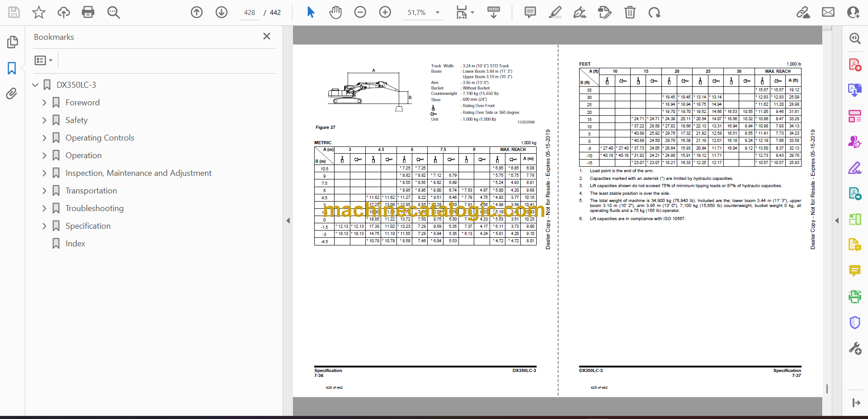Collapse the left navigation pane arrow
868x419 pixels.
point(288,221)
